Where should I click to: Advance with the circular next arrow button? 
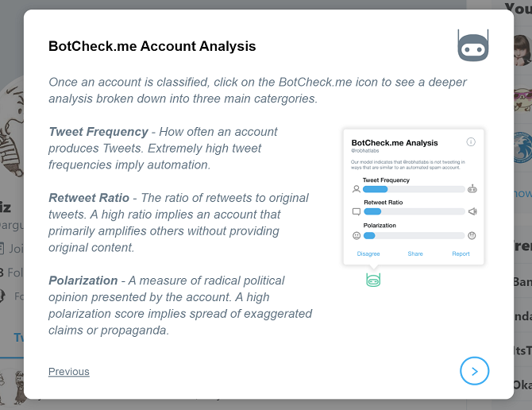coord(474,370)
